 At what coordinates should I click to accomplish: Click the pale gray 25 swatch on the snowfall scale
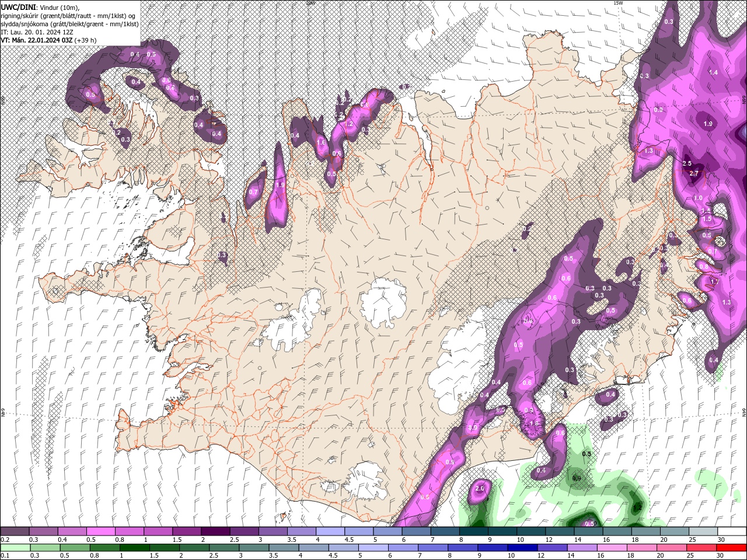[703, 531]
